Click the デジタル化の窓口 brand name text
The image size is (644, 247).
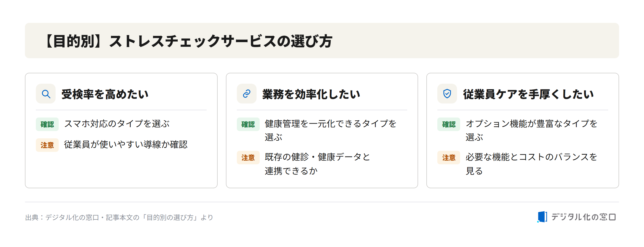pos(584,217)
